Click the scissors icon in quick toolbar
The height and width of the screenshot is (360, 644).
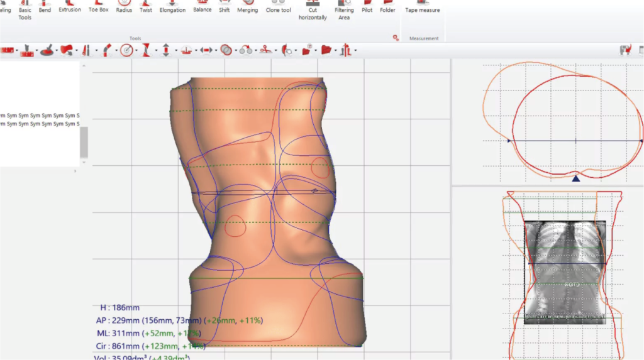click(265, 50)
